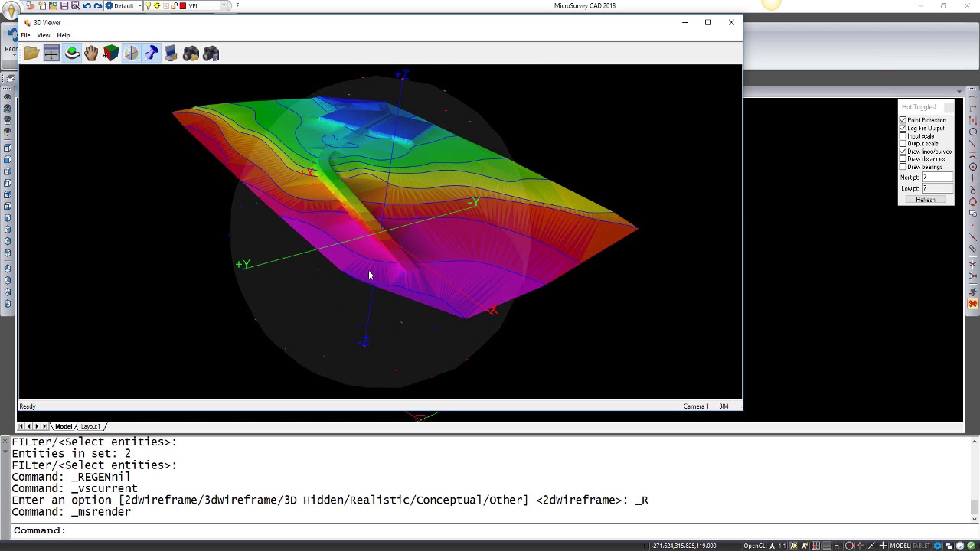Click the command history scroll down arrow

point(974,519)
